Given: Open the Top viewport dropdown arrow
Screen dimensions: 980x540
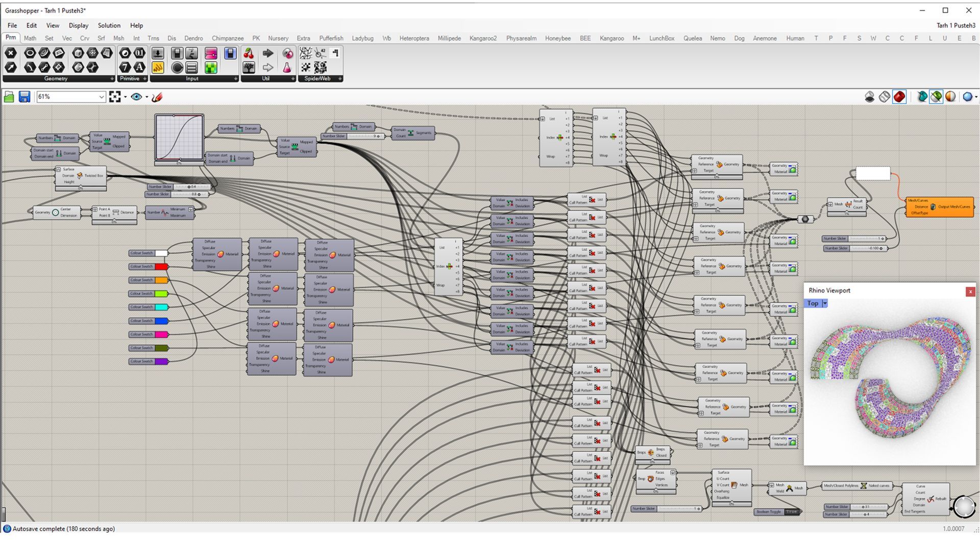Looking at the screenshot, I should (825, 303).
